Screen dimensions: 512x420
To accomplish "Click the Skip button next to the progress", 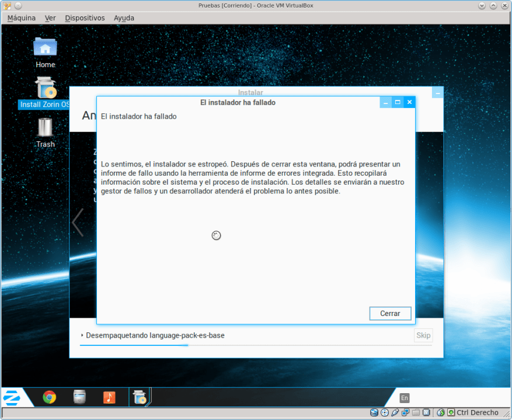I will point(423,335).
